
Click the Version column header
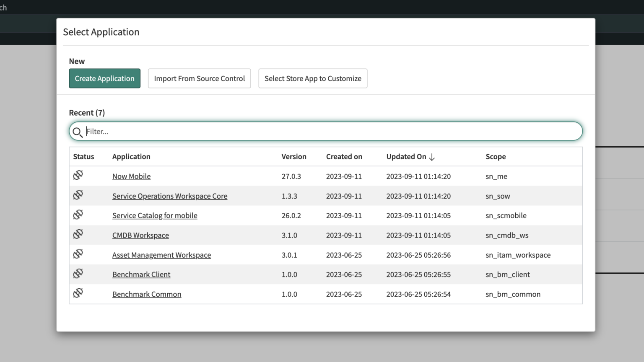(294, 156)
